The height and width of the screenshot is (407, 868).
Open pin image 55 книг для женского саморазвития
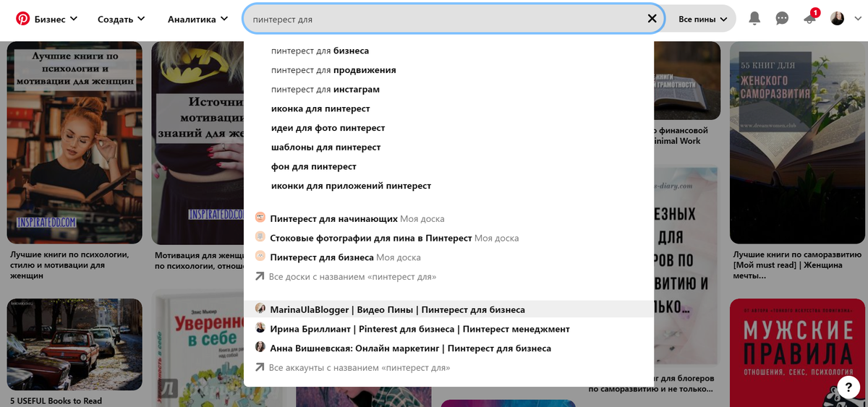coord(797,142)
